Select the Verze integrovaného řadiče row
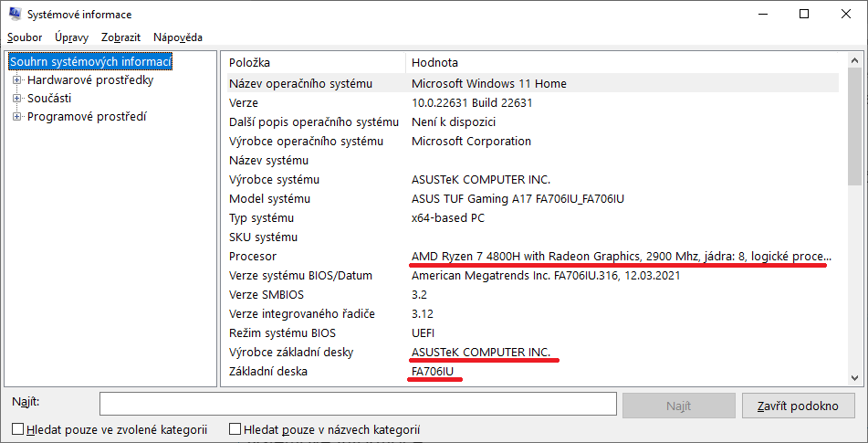 (532, 314)
